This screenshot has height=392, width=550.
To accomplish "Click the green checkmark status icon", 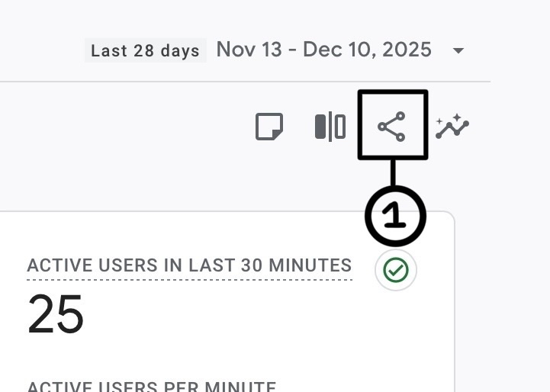I will (396, 270).
